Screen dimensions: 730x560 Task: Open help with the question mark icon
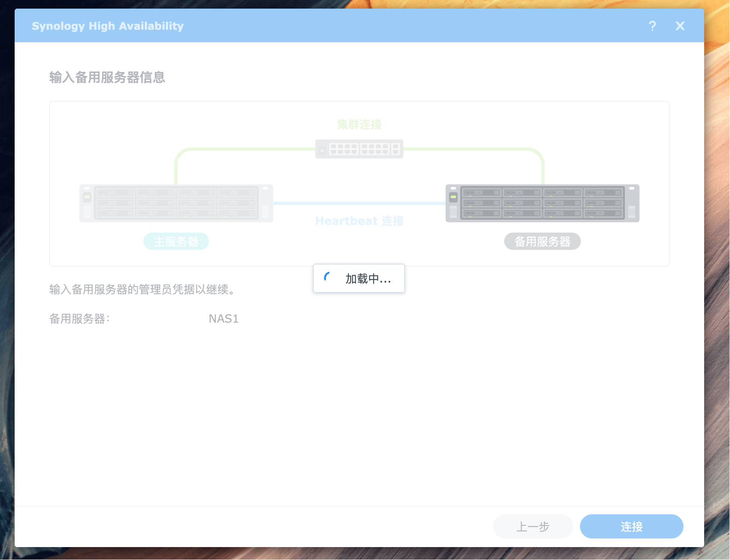[652, 26]
